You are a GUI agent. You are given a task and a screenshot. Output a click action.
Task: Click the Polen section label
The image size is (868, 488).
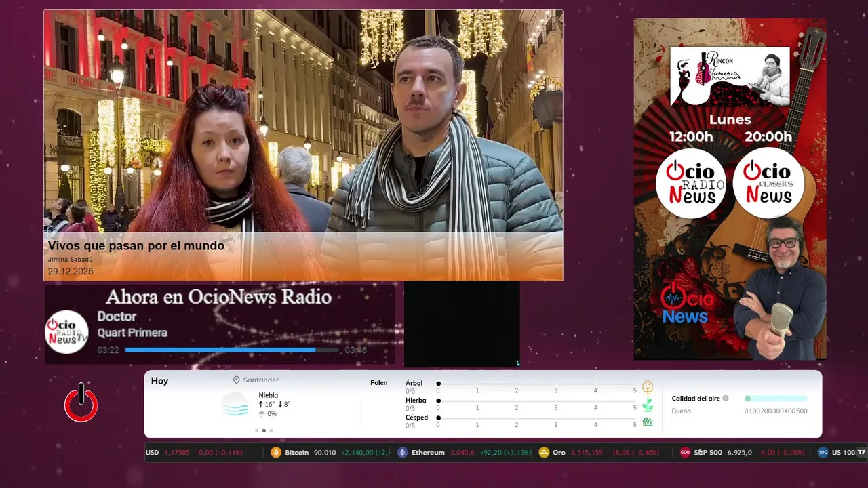pyautogui.click(x=379, y=383)
